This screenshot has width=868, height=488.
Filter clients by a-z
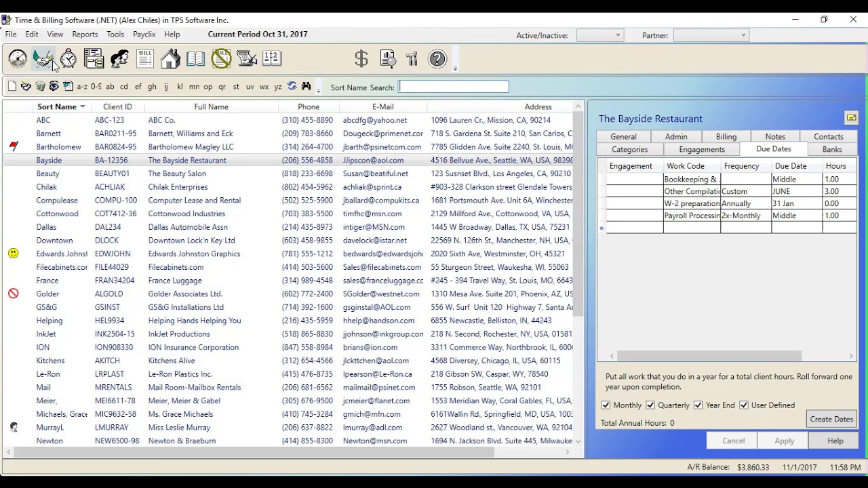pyautogui.click(x=82, y=87)
